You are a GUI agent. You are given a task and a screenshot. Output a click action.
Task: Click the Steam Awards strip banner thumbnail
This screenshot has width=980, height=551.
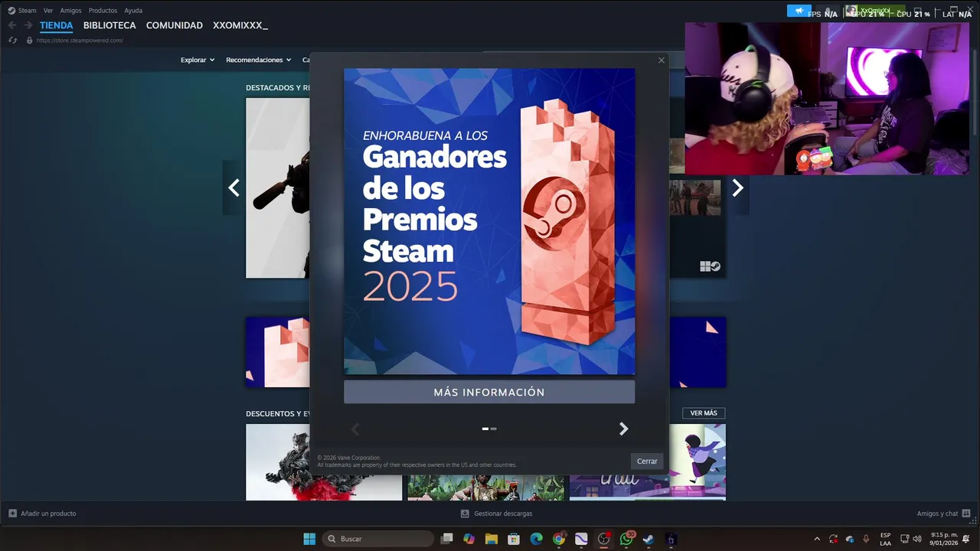point(277,352)
